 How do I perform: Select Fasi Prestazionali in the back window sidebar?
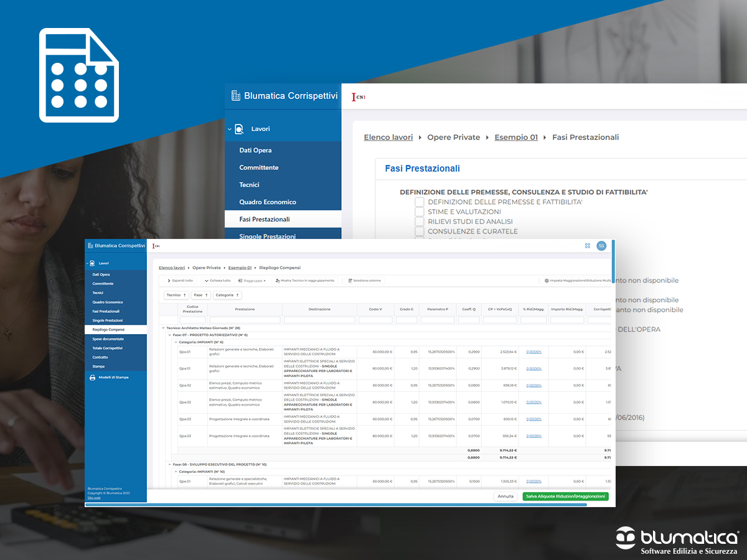(283, 219)
